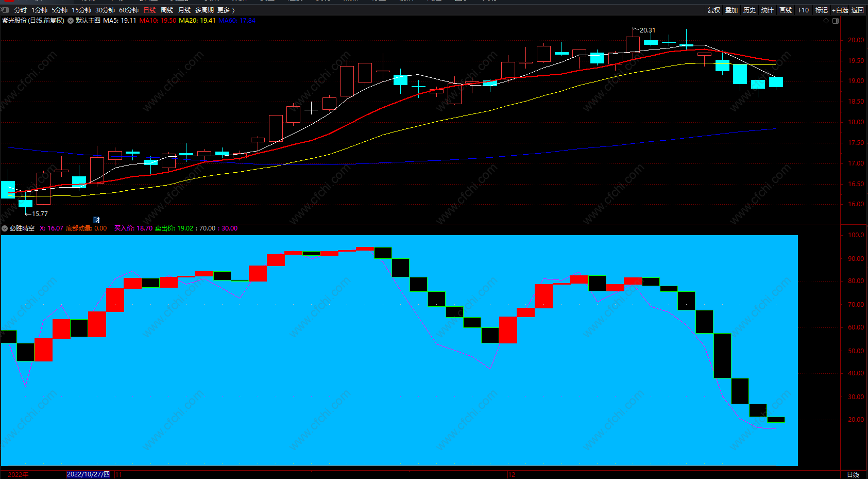The height and width of the screenshot is (479, 868).
Task: Switch to the 分时 intraday view
Action: coord(21,10)
